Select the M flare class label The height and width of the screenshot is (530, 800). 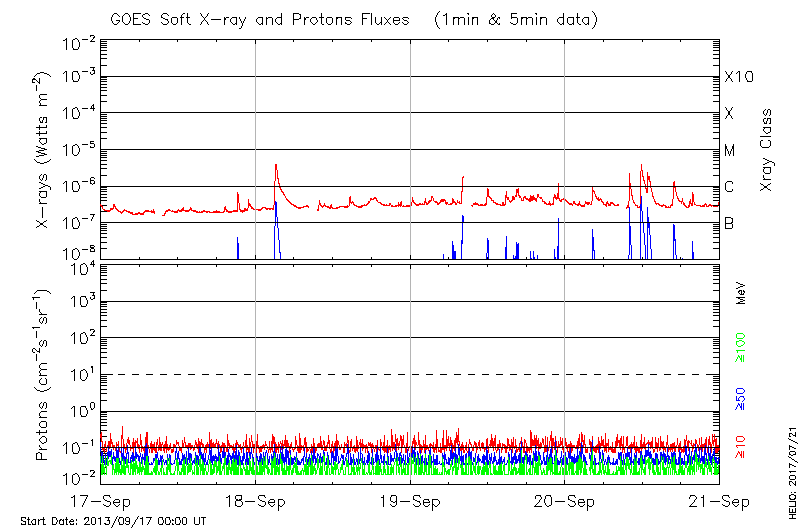tap(730, 151)
